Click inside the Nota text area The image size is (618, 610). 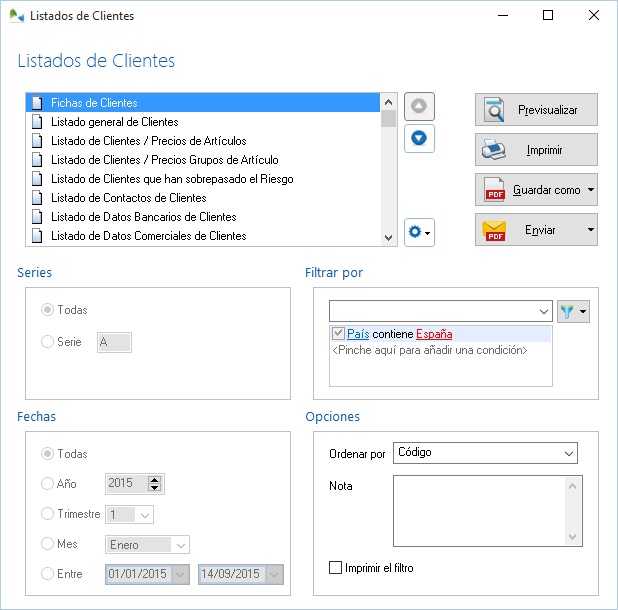pos(480,510)
